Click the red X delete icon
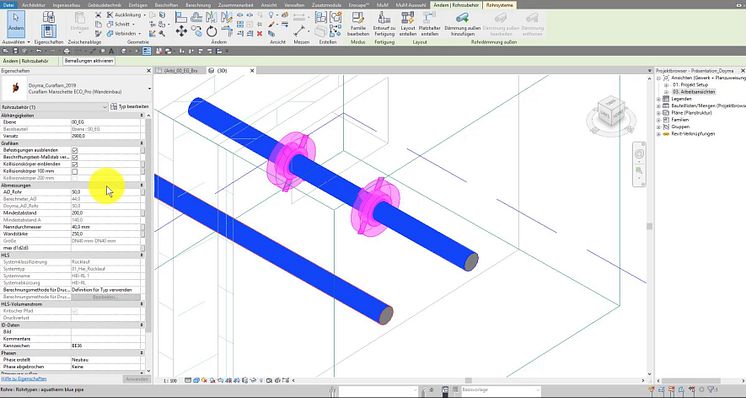 259,34
